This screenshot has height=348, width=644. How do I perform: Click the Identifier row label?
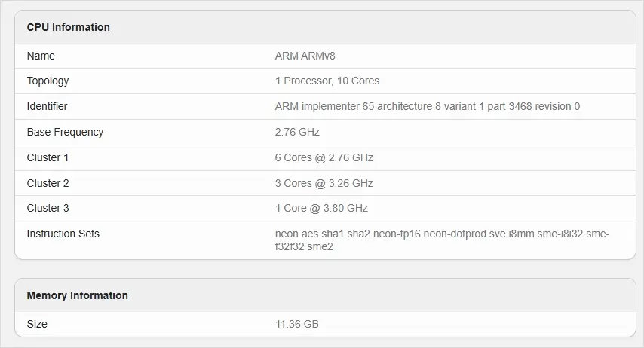47,106
